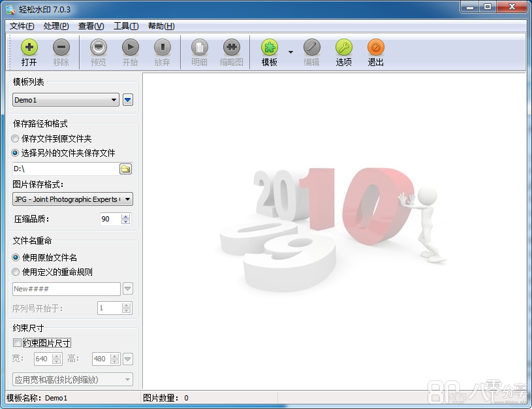The width and height of the screenshot is (532, 409).
Task: Click the 序列号开始于 spinner arrows beside 1
Action: pyautogui.click(x=126, y=308)
